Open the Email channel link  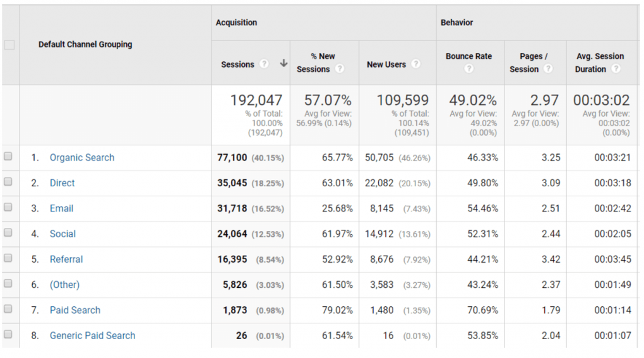coord(62,208)
